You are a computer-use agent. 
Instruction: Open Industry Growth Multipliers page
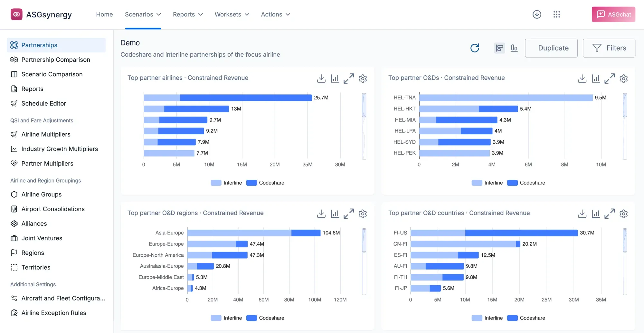[x=56, y=149]
